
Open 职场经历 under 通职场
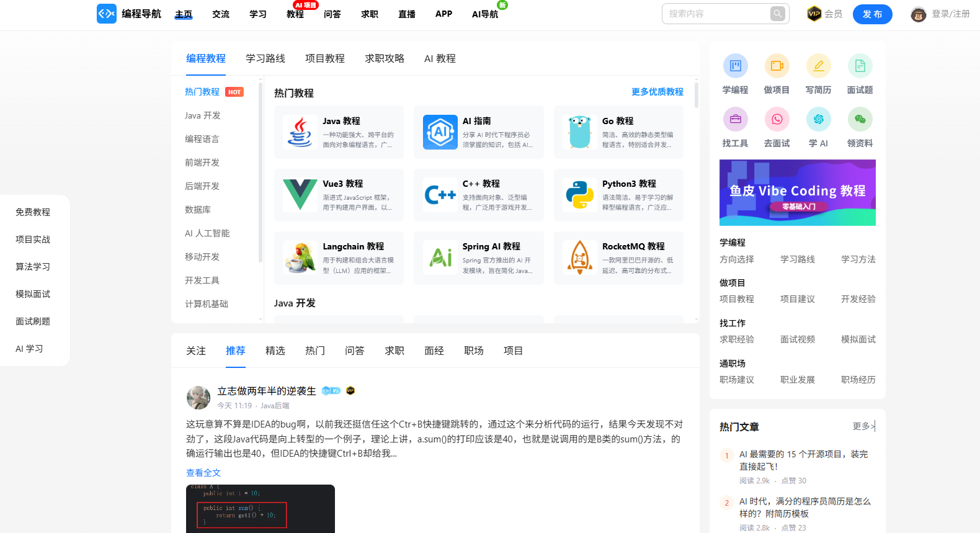tap(858, 380)
